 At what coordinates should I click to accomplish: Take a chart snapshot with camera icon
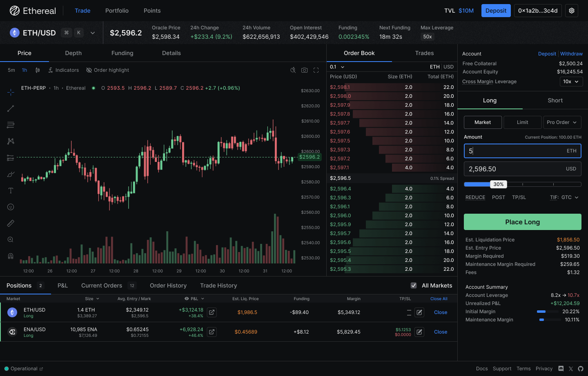(x=304, y=70)
